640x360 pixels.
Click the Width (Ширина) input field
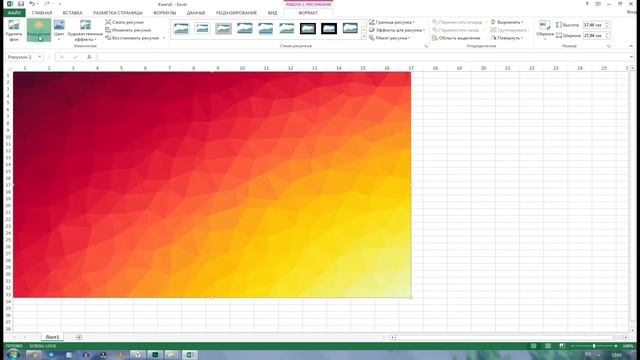(x=593, y=36)
